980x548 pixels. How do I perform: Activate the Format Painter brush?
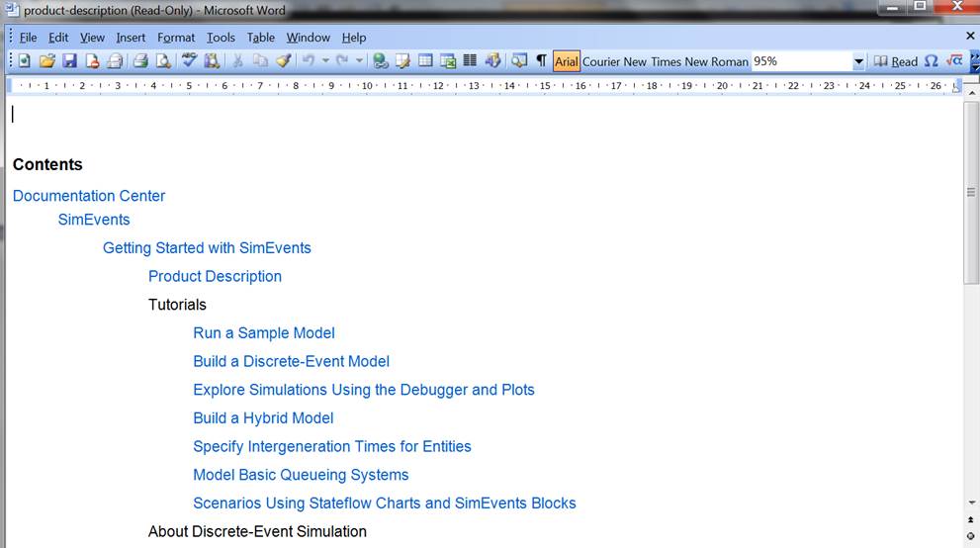coord(283,60)
